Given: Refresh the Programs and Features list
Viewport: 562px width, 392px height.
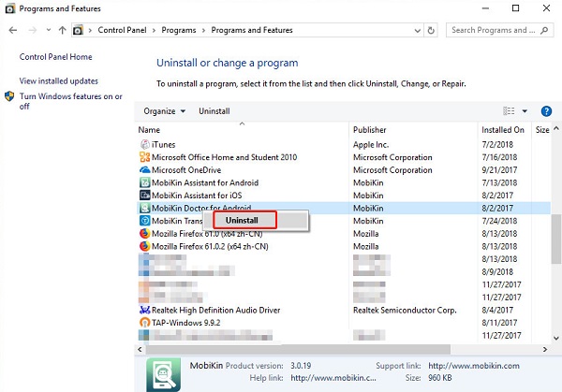Looking at the screenshot, I should pos(431,31).
